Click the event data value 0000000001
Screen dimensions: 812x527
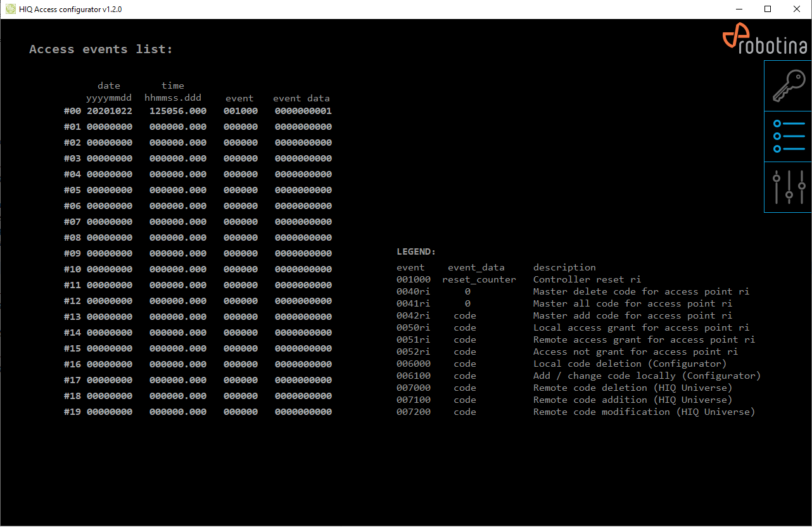303,111
